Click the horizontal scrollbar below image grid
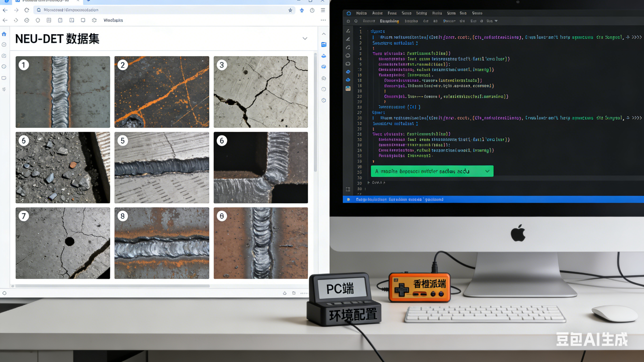Screen dimensions: 644x362 point(113,286)
